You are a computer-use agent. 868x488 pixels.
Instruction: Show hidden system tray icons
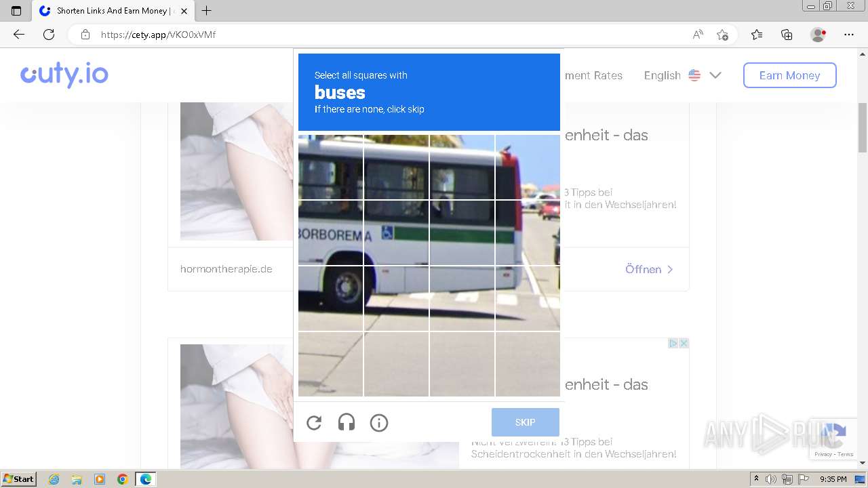[x=757, y=479]
